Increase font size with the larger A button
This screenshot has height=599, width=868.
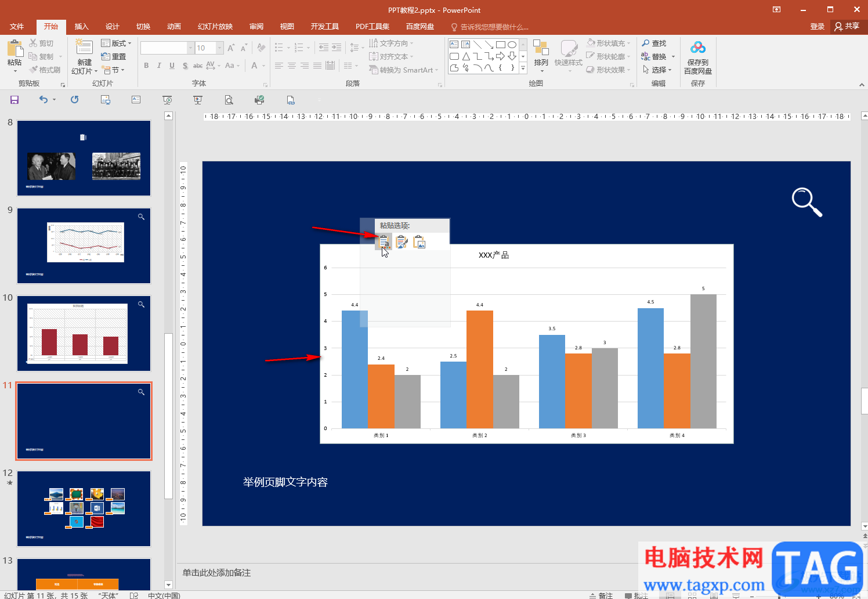pos(231,48)
